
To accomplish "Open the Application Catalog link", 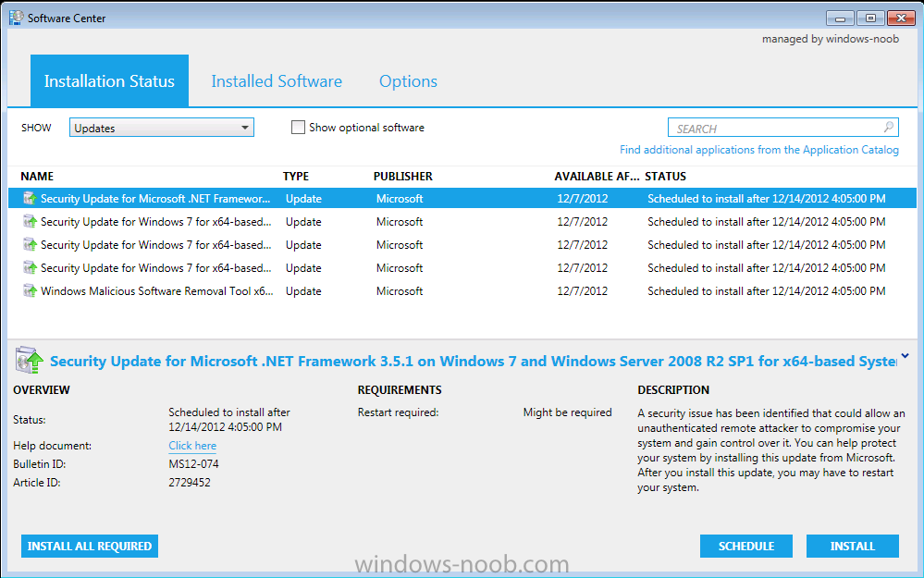I will [x=759, y=150].
